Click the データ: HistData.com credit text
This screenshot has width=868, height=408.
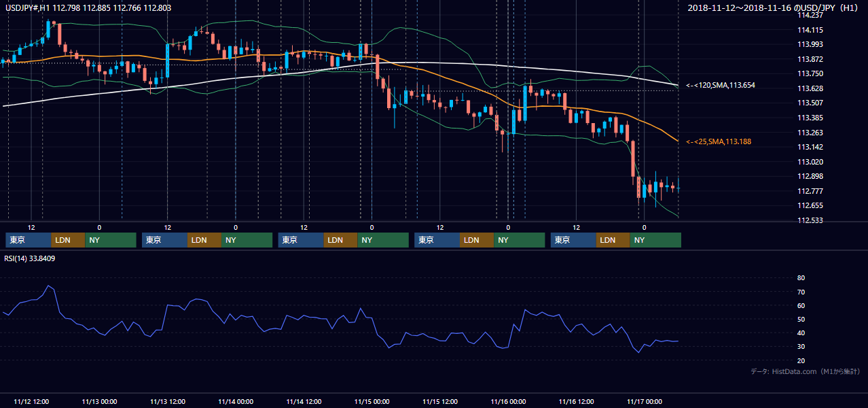pos(806,371)
